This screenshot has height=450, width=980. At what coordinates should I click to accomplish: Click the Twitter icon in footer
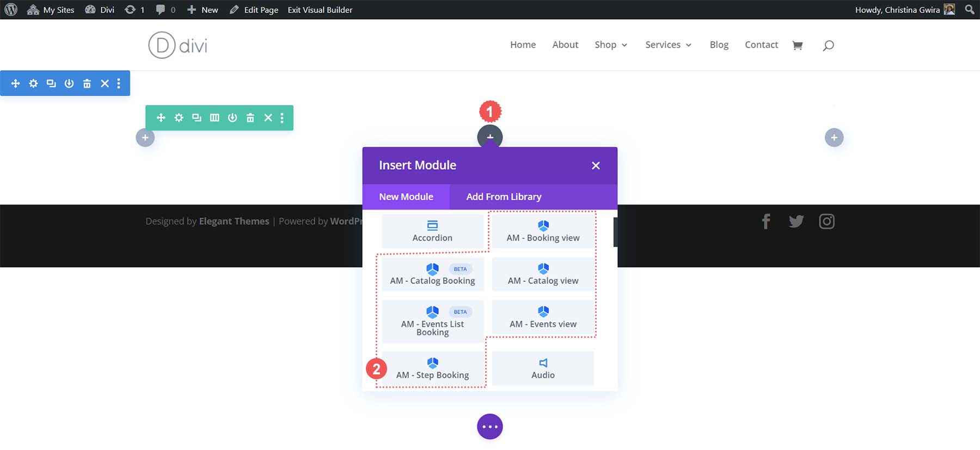click(x=796, y=221)
